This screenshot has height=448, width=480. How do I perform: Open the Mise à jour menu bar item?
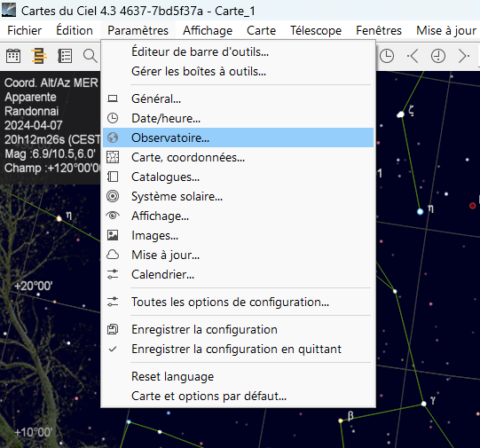click(446, 30)
